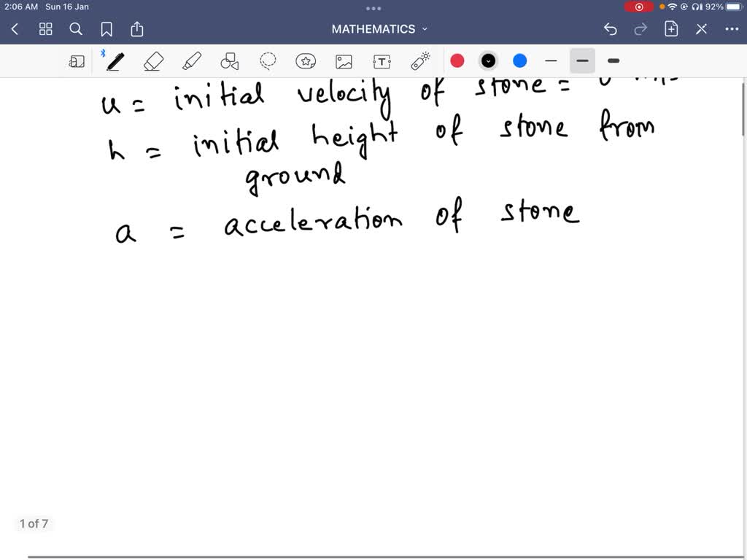Open search within the notebook
The image size is (747, 560).
[x=76, y=28]
